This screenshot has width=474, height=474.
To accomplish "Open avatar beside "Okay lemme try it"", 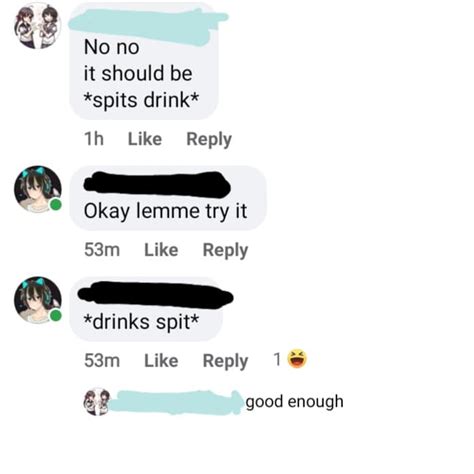I will (38, 189).
